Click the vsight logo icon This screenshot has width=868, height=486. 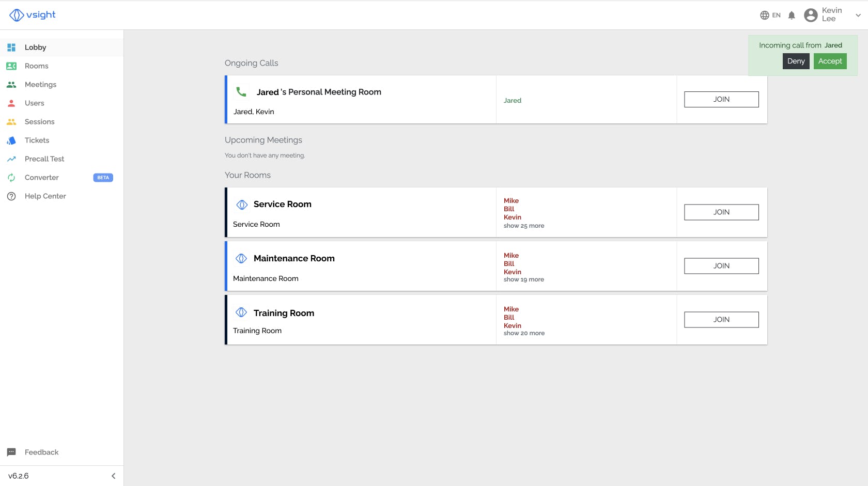point(17,15)
